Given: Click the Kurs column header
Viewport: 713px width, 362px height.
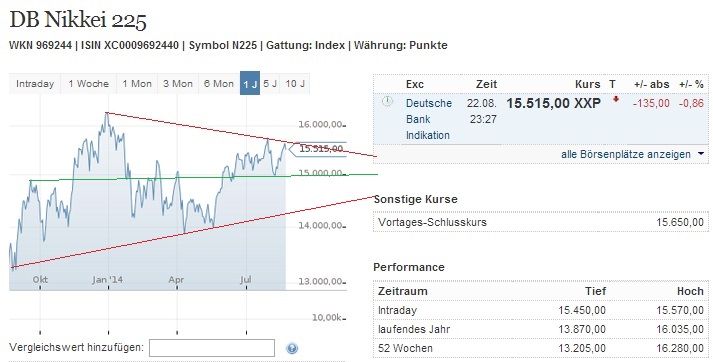Looking at the screenshot, I should click(x=587, y=84).
